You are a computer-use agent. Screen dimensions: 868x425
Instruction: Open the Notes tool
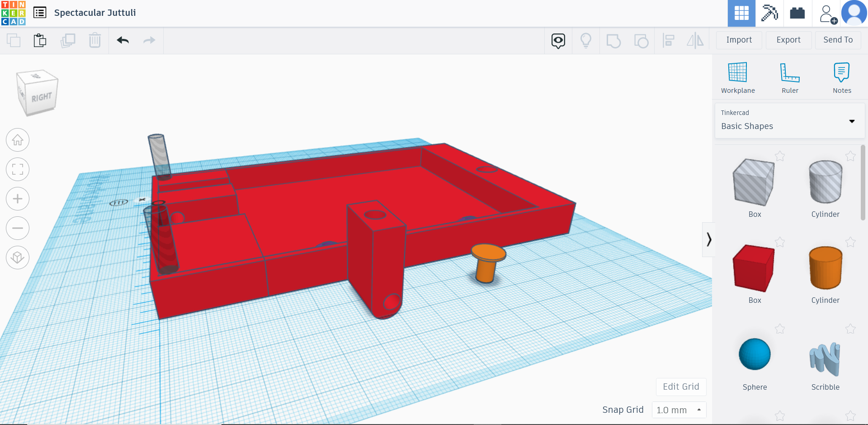pyautogui.click(x=842, y=78)
